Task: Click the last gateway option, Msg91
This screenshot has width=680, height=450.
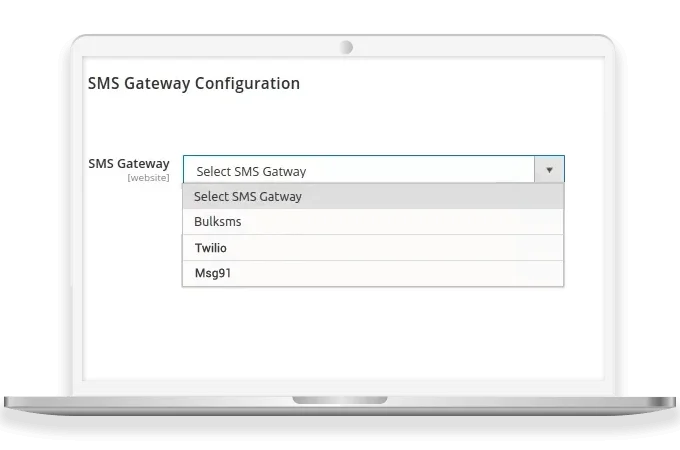Action: pos(213,273)
